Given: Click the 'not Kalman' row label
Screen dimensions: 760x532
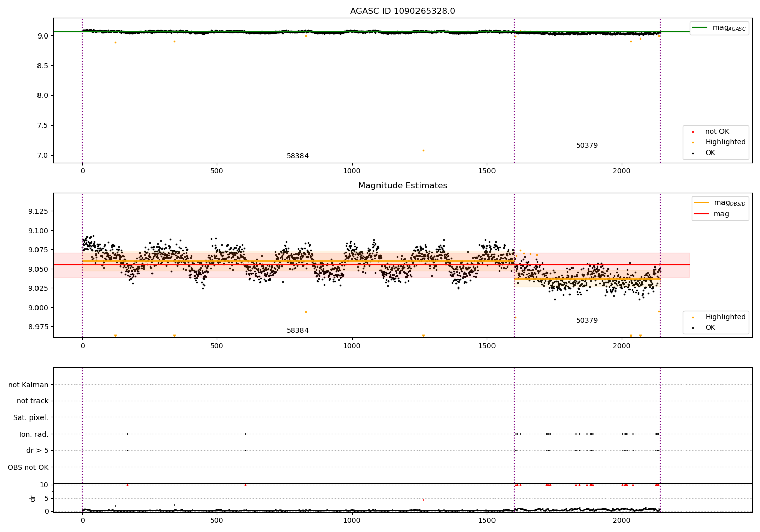Looking at the screenshot, I should click(28, 385).
